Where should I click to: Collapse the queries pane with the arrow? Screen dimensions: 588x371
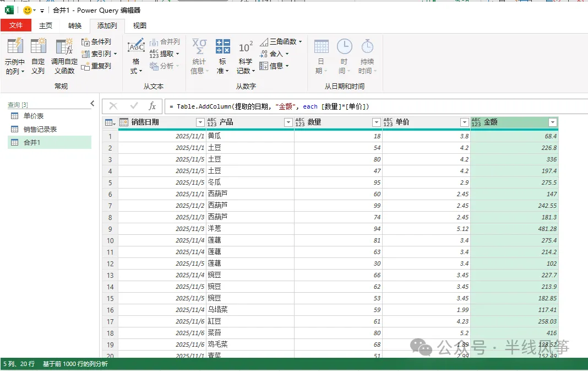pos(92,103)
